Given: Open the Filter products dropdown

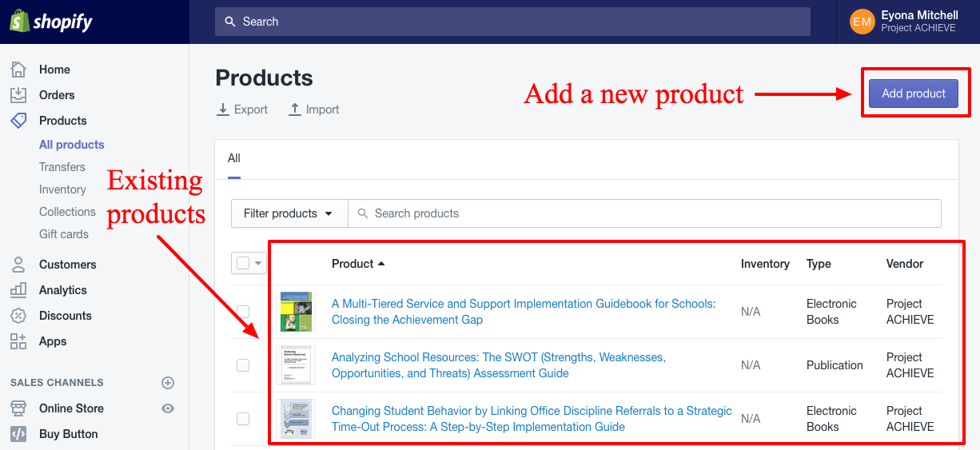Looking at the screenshot, I should coord(289,213).
